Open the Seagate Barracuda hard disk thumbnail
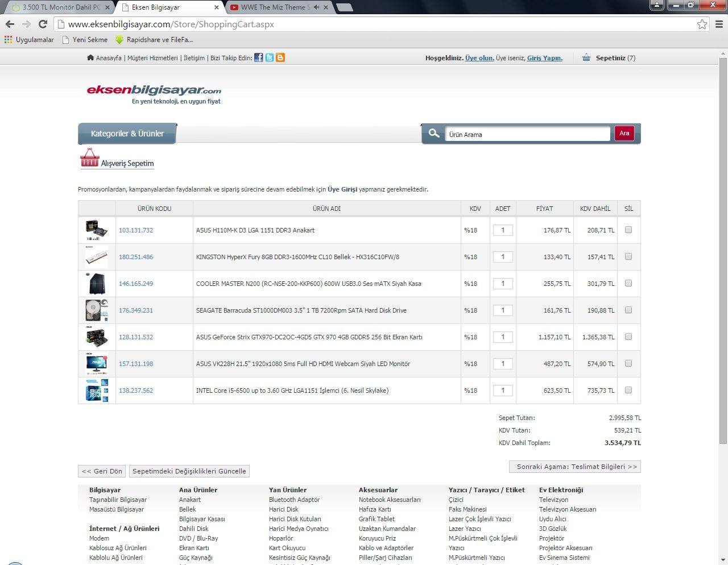 click(x=97, y=310)
